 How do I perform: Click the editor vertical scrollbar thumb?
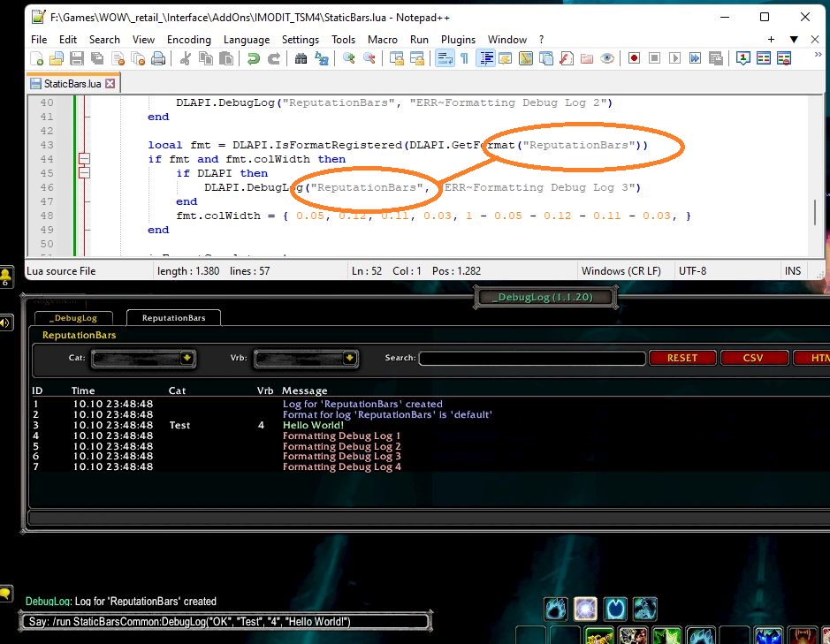[x=815, y=212]
